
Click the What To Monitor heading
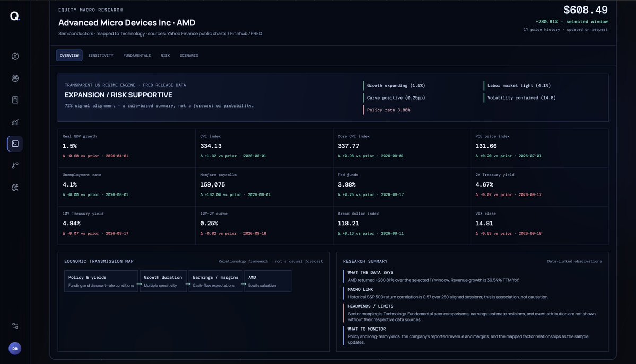(367, 329)
